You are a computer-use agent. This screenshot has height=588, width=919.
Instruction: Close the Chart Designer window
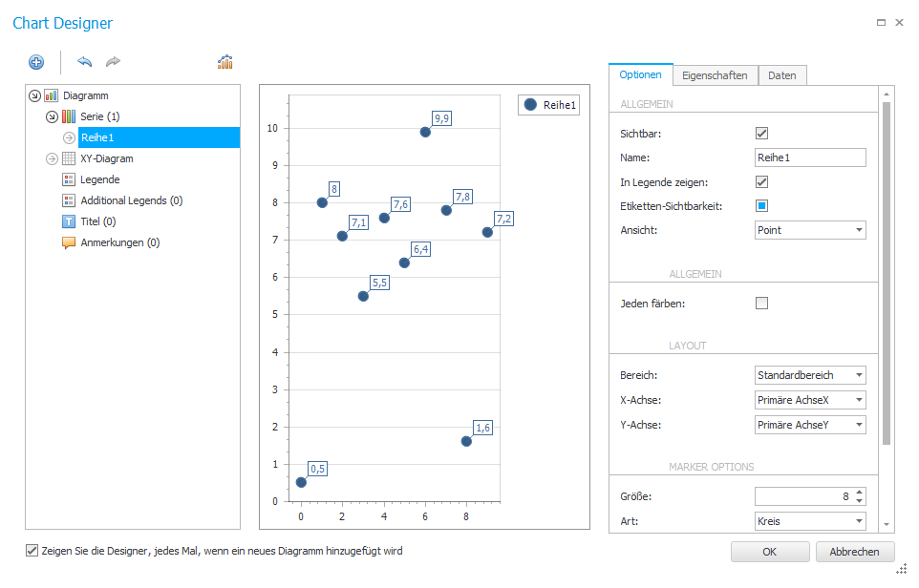click(900, 22)
